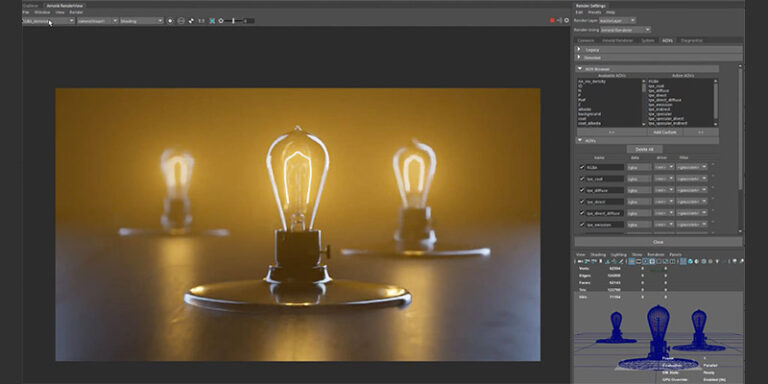The image size is (768, 384).
Task: Open Help menu in Render Settings
Action: tap(610, 12)
